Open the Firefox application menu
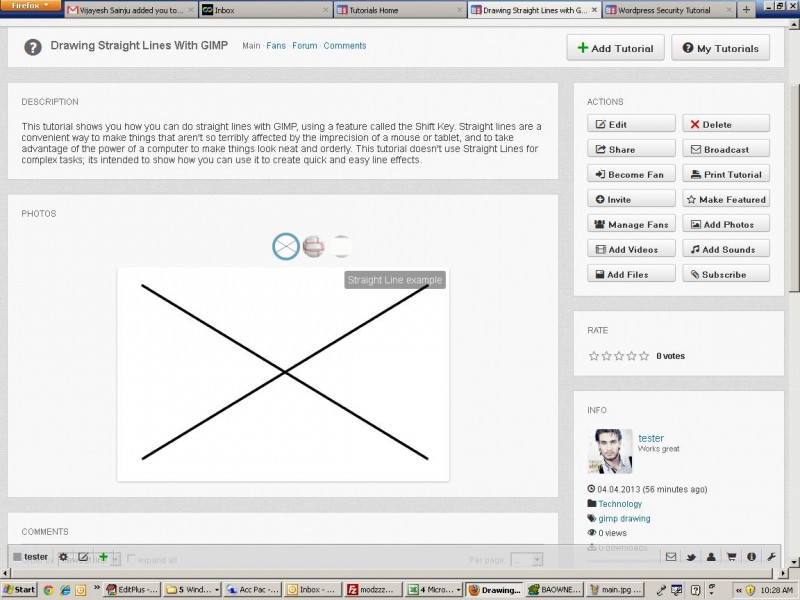This screenshot has height=600, width=800. tap(31, 6)
